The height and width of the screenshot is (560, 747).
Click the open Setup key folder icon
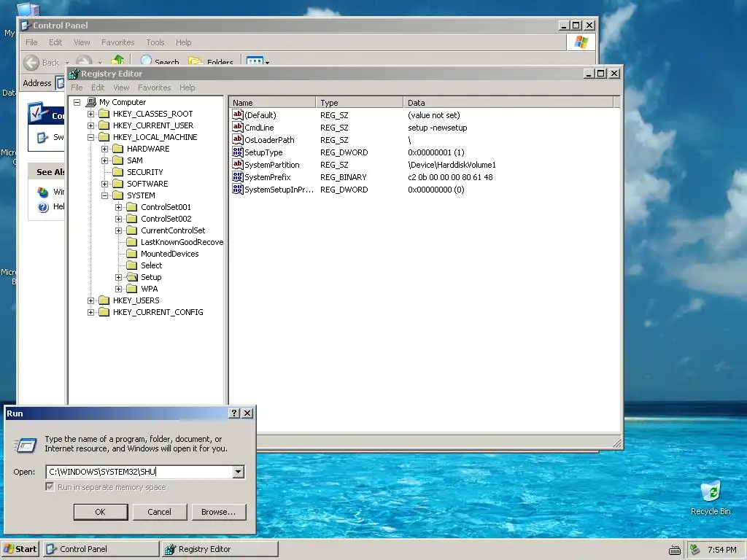[x=132, y=277]
